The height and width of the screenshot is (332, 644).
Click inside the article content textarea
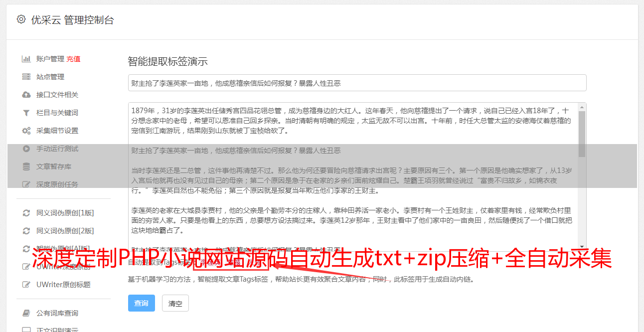click(x=353, y=177)
